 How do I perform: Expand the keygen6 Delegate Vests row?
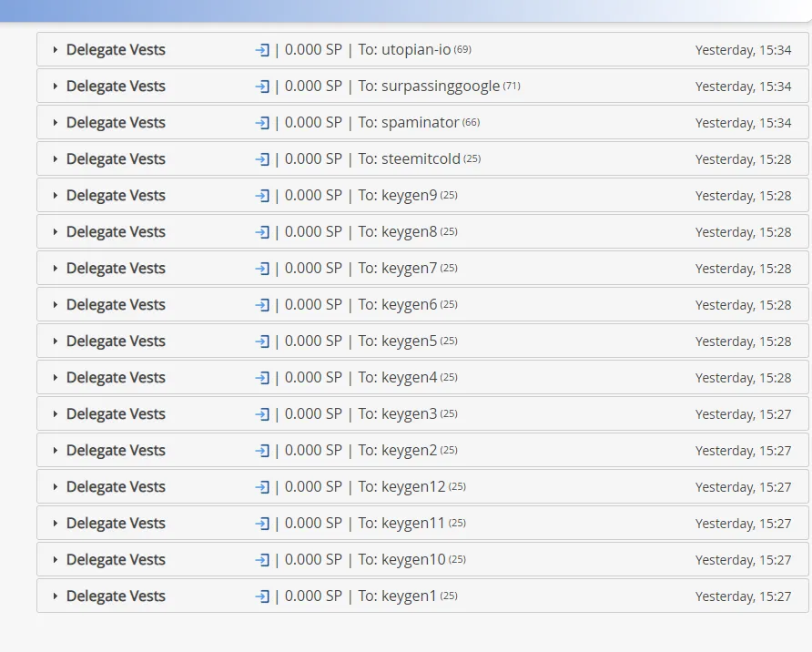55,304
